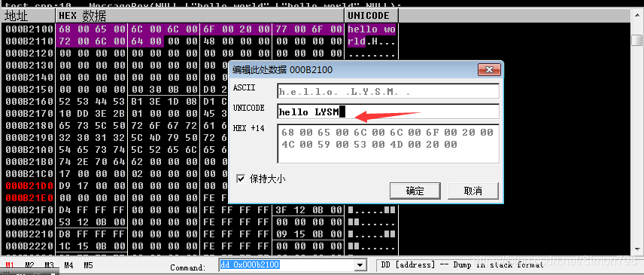Select address row 000B2170
Image resolution: width=644 pixels, height=275 pixels.
point(29,114)
